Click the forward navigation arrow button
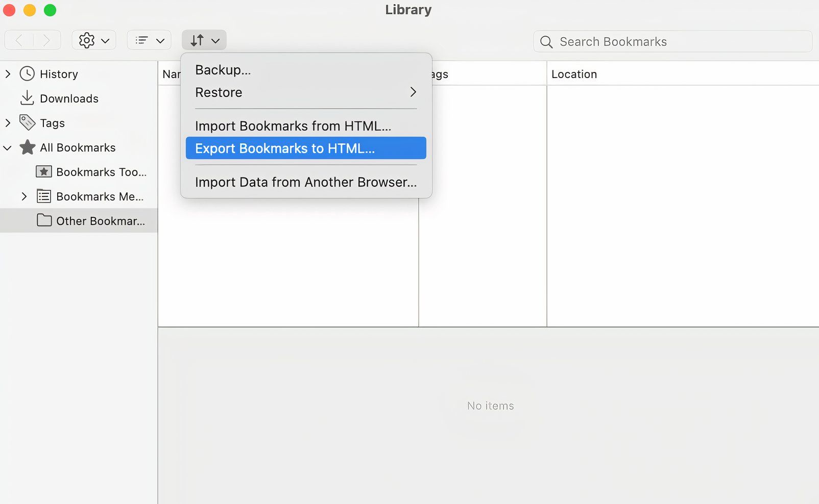This screenshot has width=819, height=504. click(47, 40)
